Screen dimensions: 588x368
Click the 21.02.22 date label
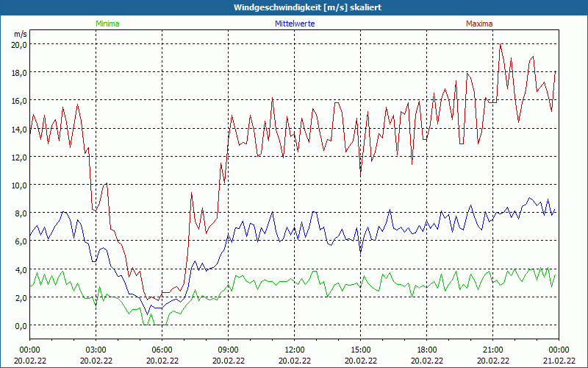(559, 361)
